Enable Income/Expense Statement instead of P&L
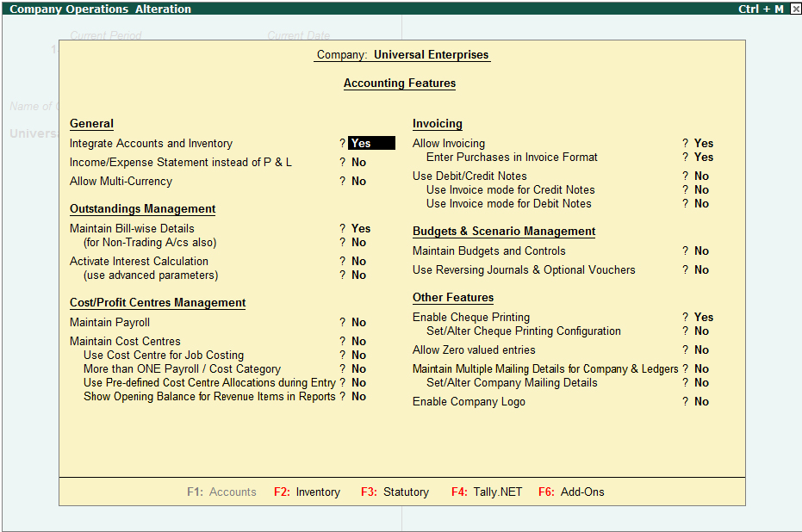Viewport: 802px width, 532px height. 360,162
